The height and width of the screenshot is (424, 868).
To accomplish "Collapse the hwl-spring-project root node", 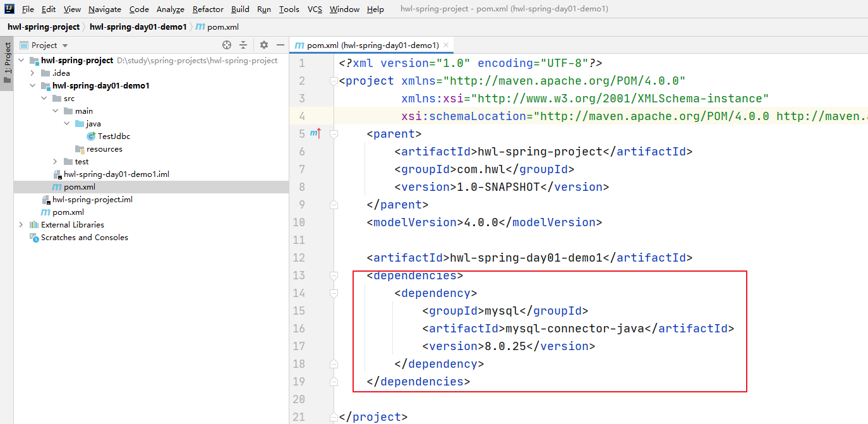I will 21,60.
